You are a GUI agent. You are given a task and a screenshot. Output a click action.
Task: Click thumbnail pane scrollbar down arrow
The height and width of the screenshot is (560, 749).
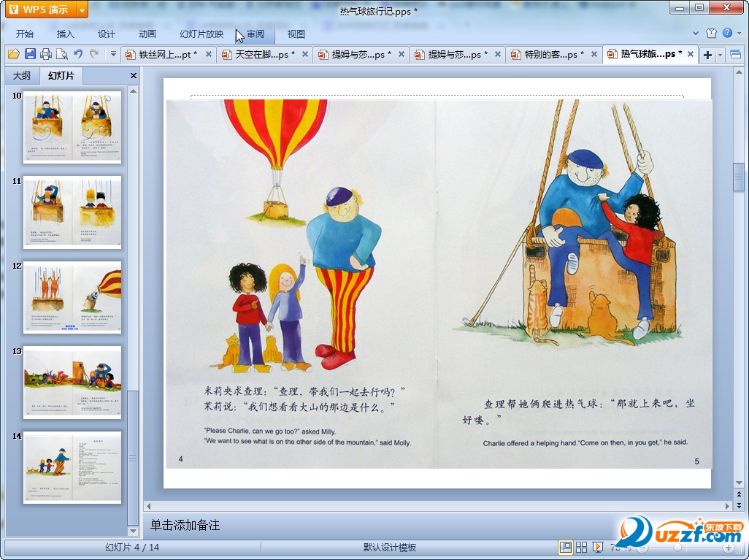point(134,531)
